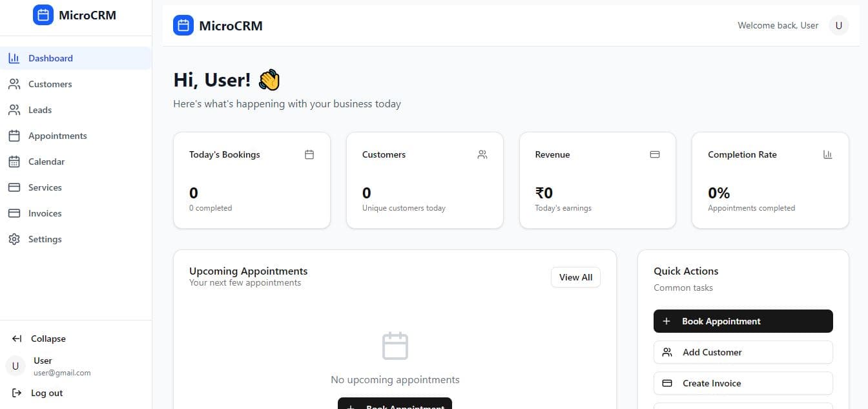Image resolution: width=868 pixels, height=409 pixels.
Task: Navigate to Appointments in sidebar
Action: click(76, 136)
